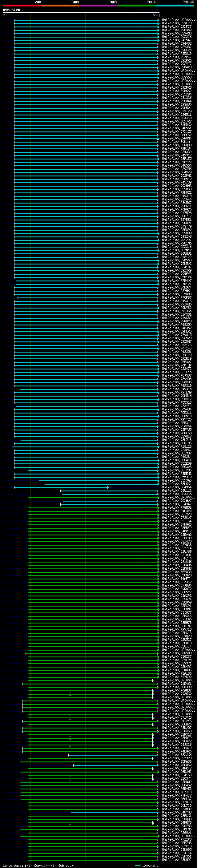The height and width of the screenshot is (868, 197).
Task: Select the UniRef100_C5XSA5 hit label
Action: [177, 481]
